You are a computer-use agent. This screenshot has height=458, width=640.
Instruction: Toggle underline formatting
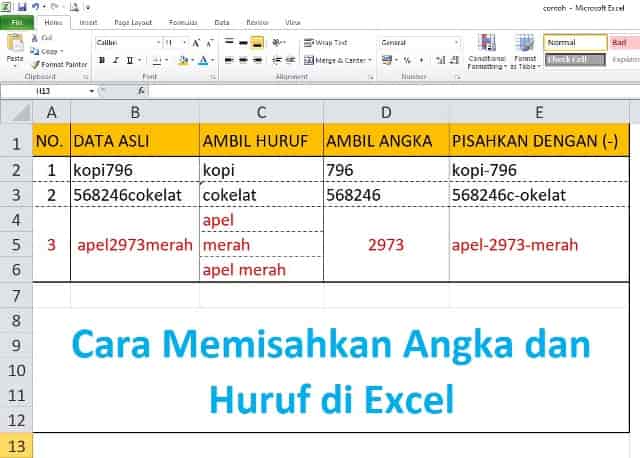point(130,60)
